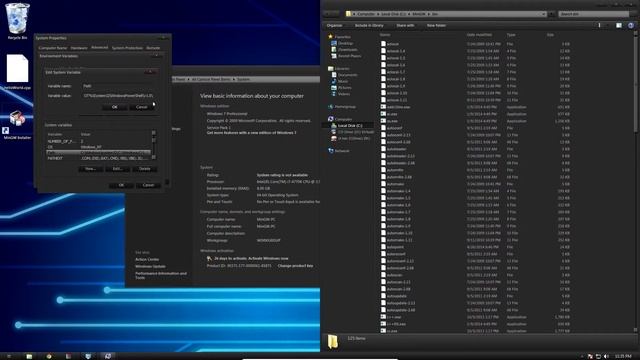Click the Explorer back navigation button
Viewport: 640px width, 360px height.
[x=328, y=13]
